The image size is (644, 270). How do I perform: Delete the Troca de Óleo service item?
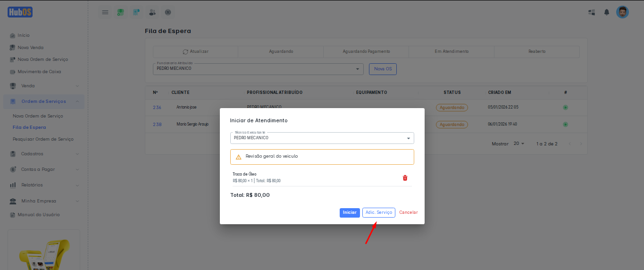[405, 178]
